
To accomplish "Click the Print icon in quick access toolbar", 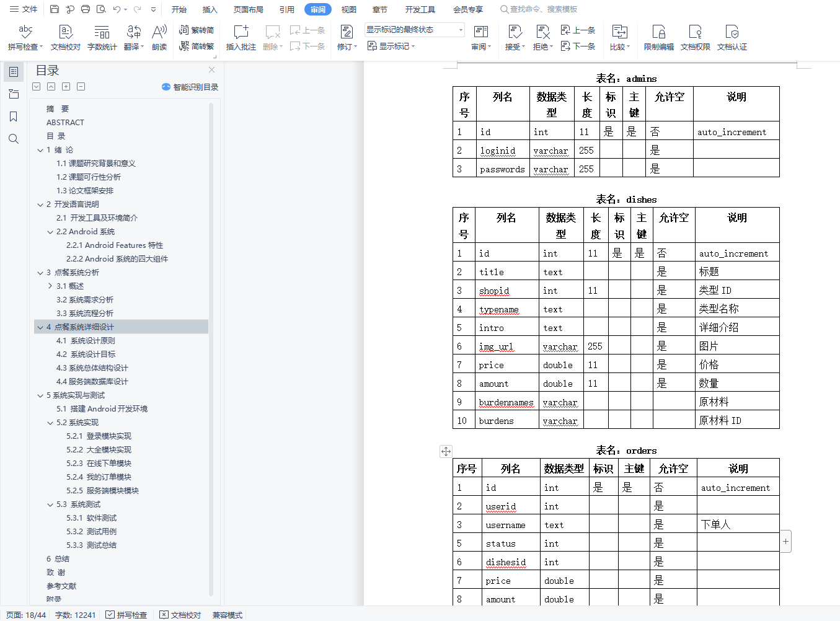I will click(86, 9).
